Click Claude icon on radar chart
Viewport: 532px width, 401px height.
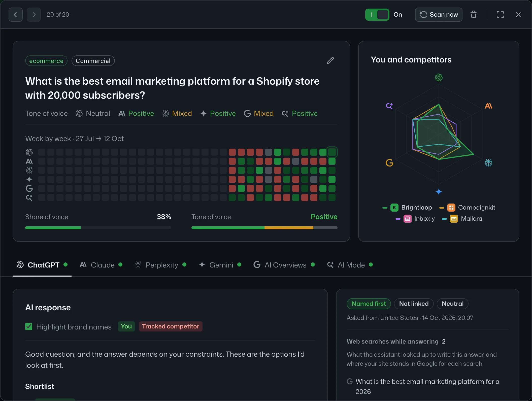pyautogui.click(x=488, y=106)
